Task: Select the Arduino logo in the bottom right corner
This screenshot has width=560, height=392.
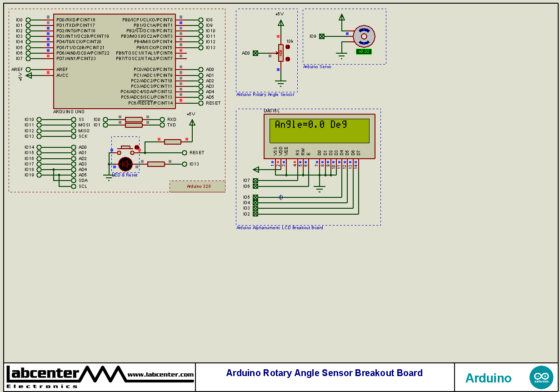Action: [x=541, y=377]
